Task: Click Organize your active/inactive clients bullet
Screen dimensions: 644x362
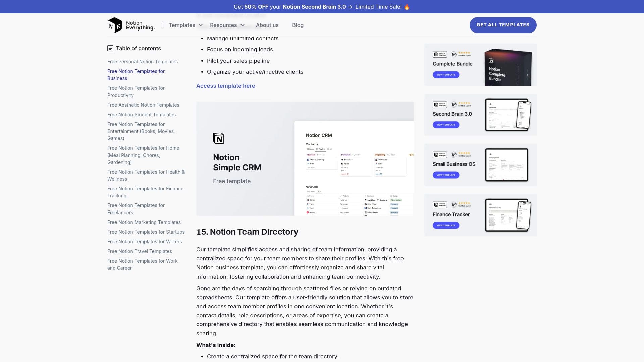Action: (255, 72)
